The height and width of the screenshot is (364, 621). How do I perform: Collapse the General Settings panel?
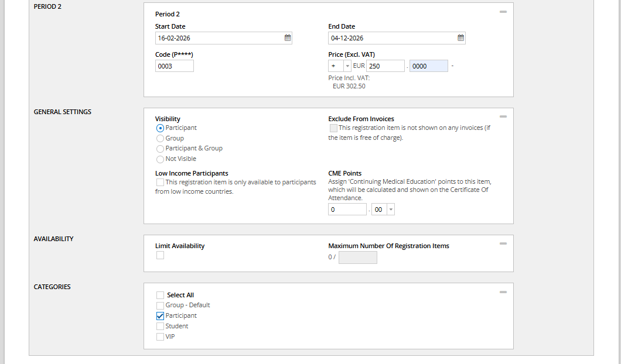pyautogui.click(x=503, y=116)
